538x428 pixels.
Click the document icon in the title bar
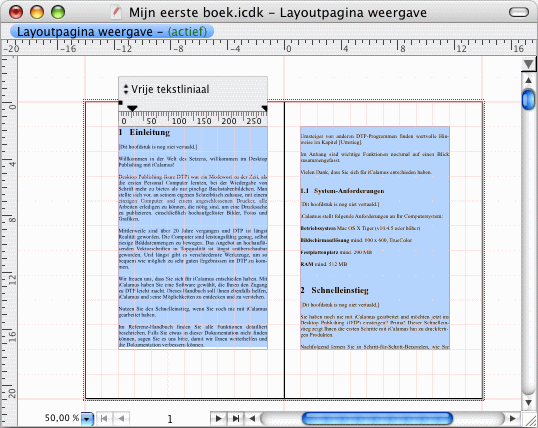click(x=116, y=12)
